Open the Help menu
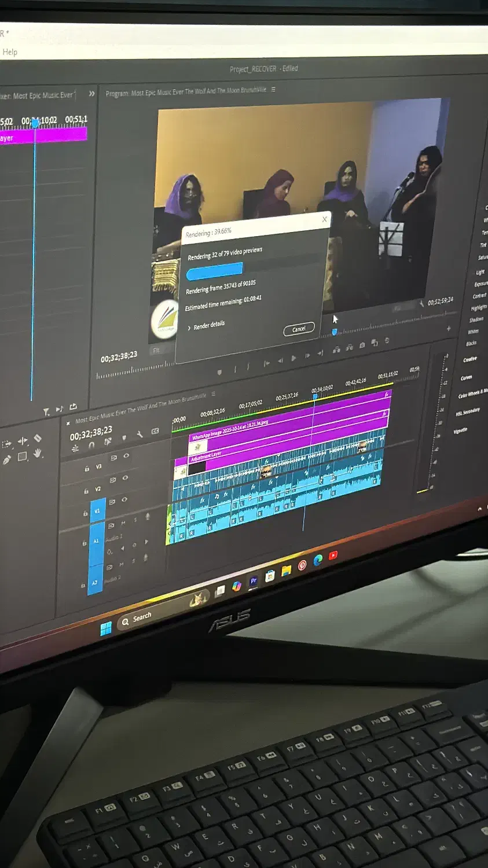The image size is (488, 868). 10,52
